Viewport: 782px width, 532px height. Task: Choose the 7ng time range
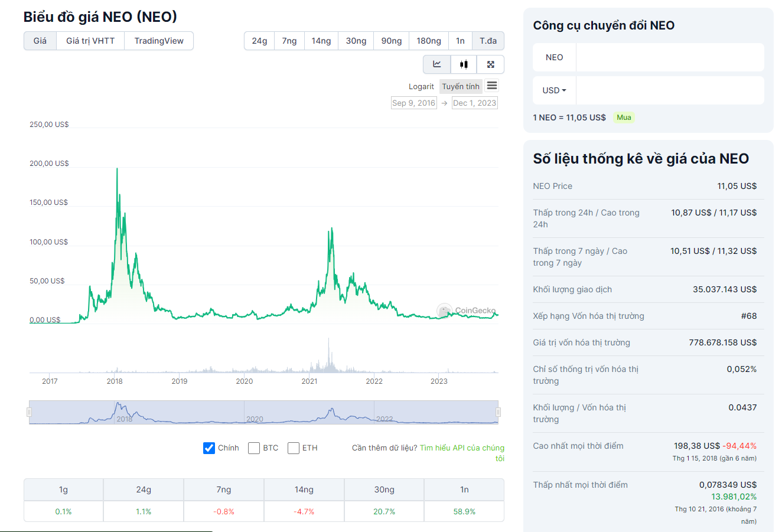click(289, 41)
